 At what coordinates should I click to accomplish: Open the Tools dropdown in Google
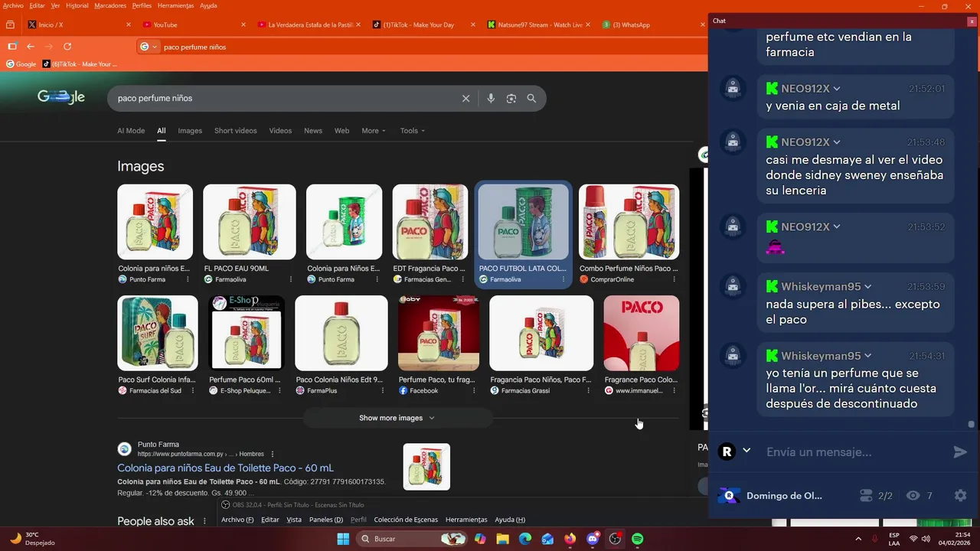[413, 131]
